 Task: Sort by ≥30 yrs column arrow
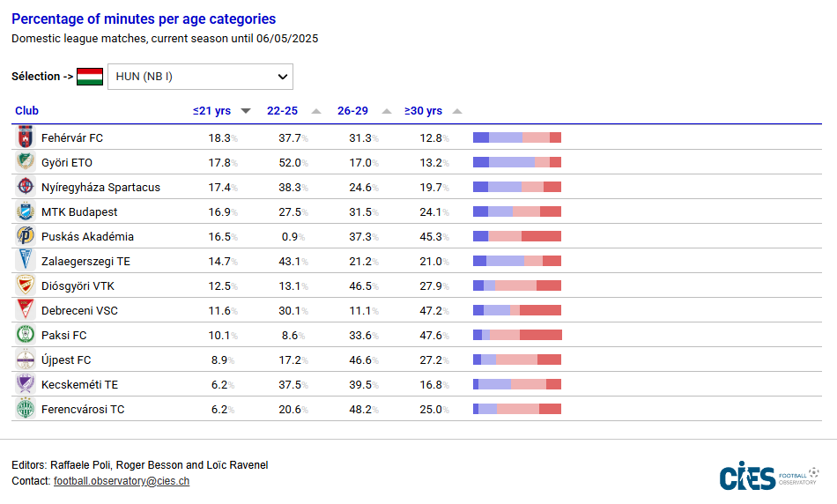tap(457, 111)
